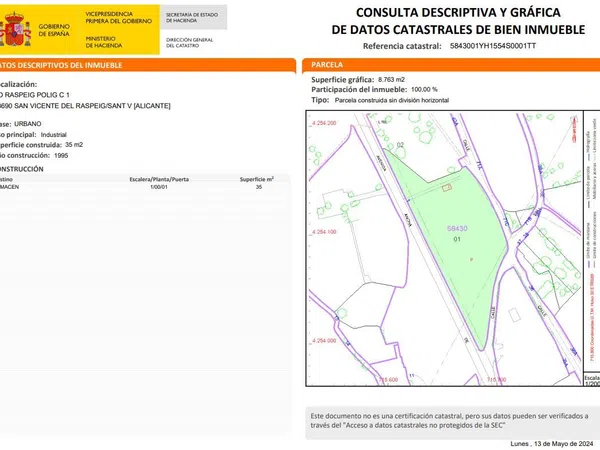
Task: Click the Escalera/Planta/Puerta column header
Action: click(159, 178)
